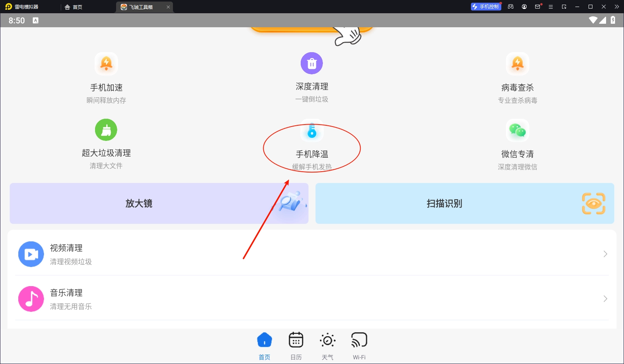Open the emulator 首页 home tab

pyautogui.click(x=74, y=7)
